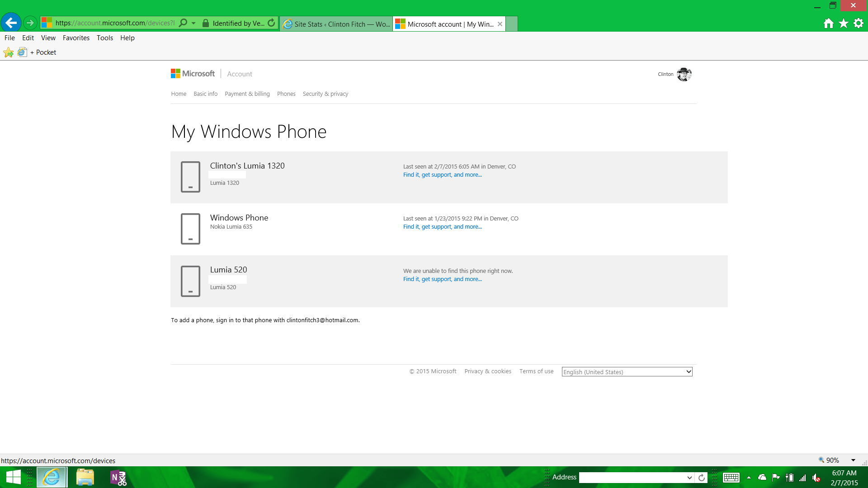Viewport: 868px width, 488px height.
Task: Select the Clinton's Lumia 1320 title
Action: coord(247,166)
